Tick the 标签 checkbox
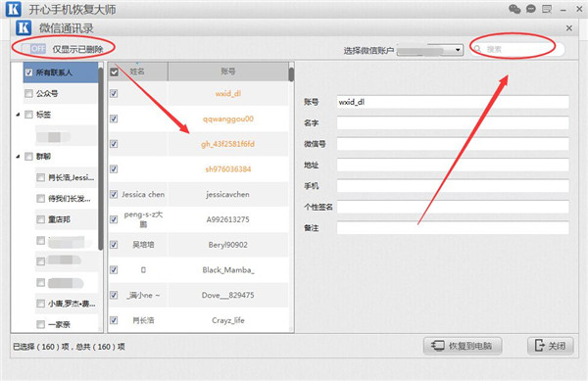This screenshot has height=381, width=588. pos(28,115)
